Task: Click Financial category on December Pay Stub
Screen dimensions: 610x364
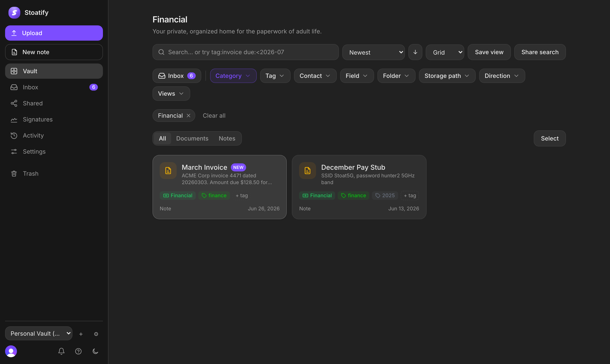Action: 317,196
